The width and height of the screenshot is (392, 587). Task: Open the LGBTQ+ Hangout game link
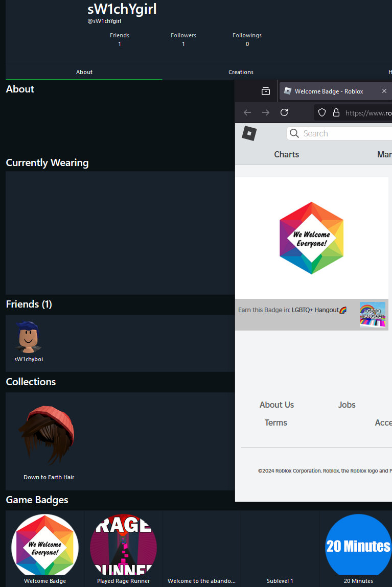click(319, 310)
